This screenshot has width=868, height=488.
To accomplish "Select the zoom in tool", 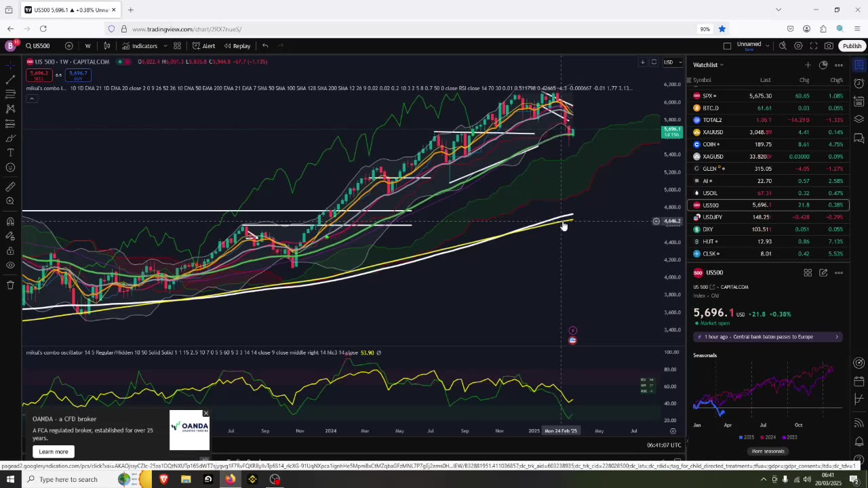I will (10, 201).
